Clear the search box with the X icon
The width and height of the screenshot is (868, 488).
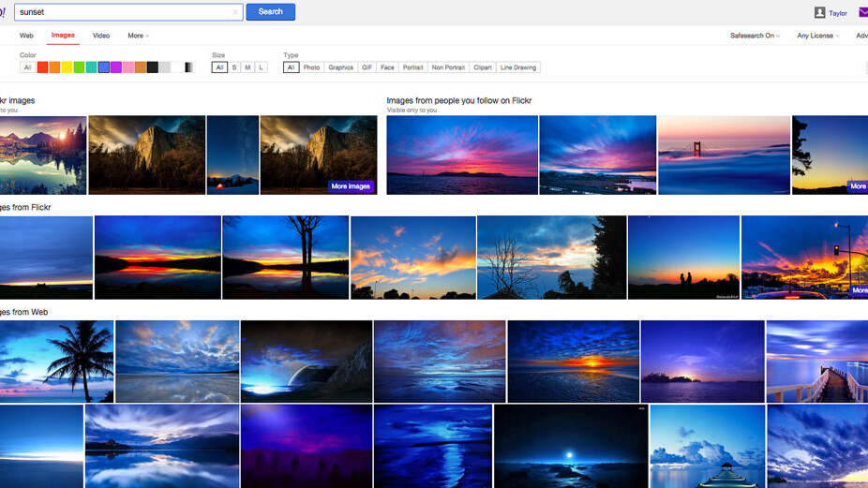point(235,12)
